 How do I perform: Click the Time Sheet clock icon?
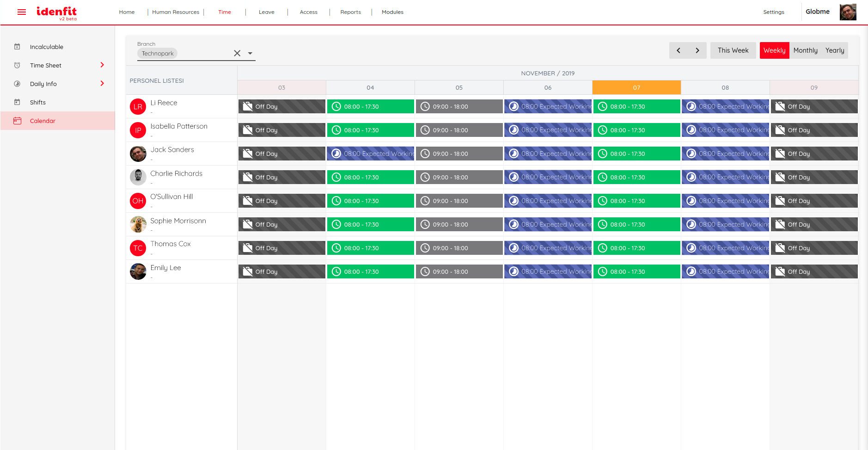(x=17, y=65)
